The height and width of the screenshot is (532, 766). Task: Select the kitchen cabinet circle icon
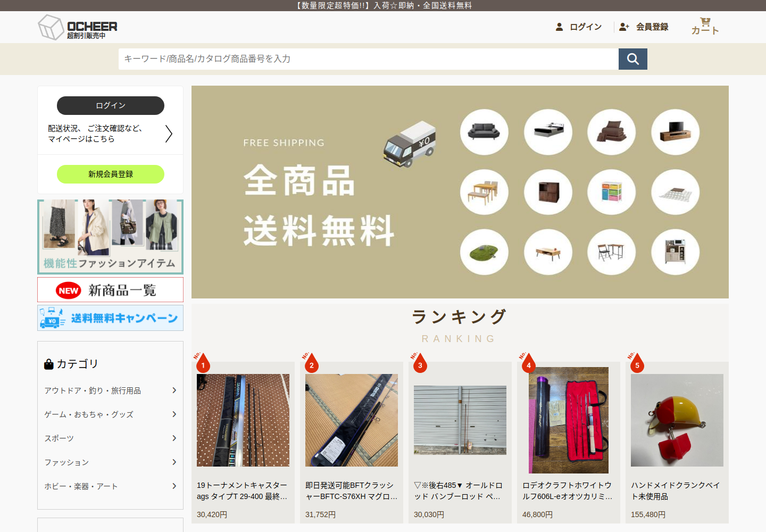coord(675,252)
